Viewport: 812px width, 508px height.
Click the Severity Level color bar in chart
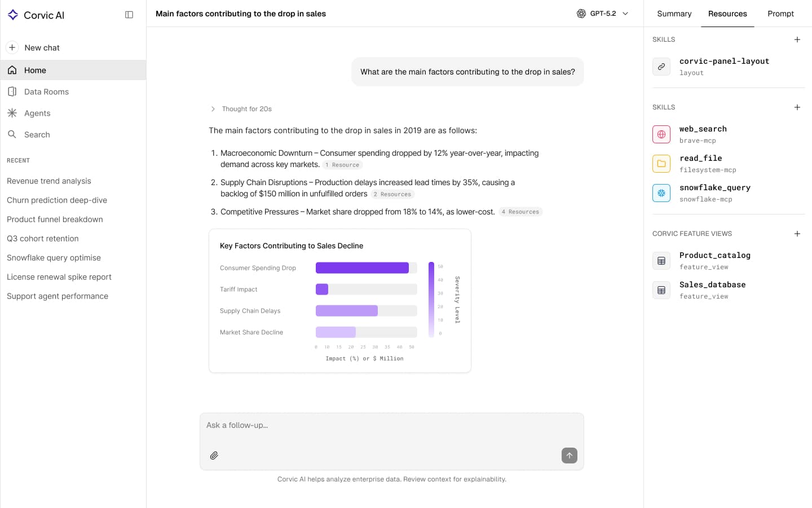click(x=431, y=299)
